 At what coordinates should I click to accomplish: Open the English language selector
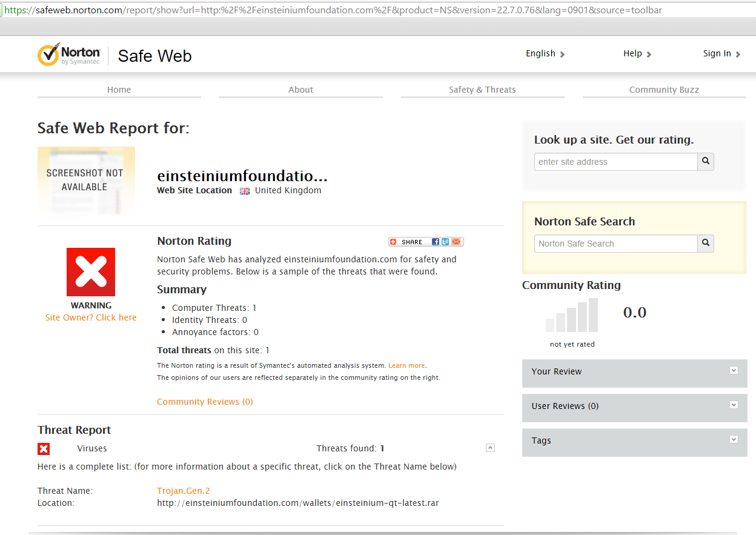pyautogui.click(x=545, y=53)
